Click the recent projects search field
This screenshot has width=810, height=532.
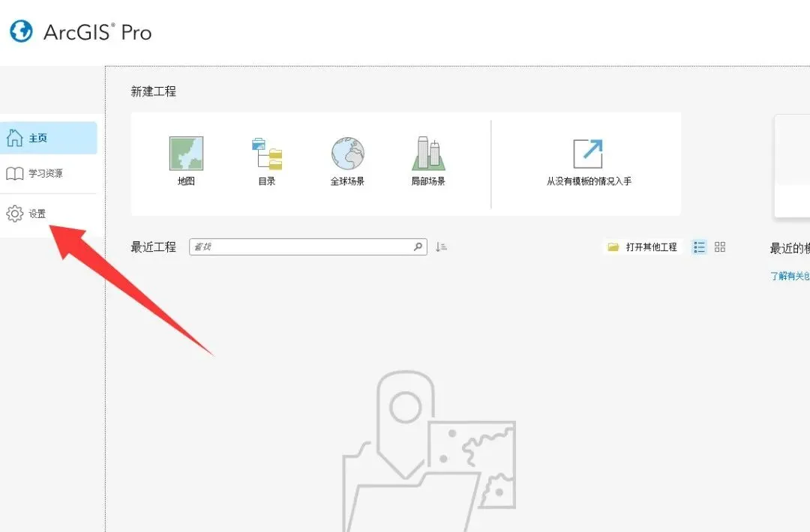(x=308, y=247)
